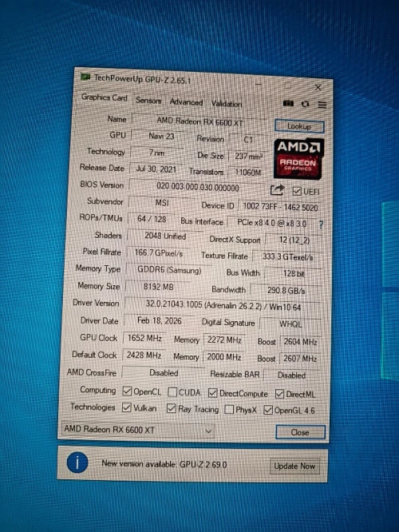Screen dimensions: 399x532
Task: Click the AMD Radeon Graphics logo
Action: coord(298,158)
